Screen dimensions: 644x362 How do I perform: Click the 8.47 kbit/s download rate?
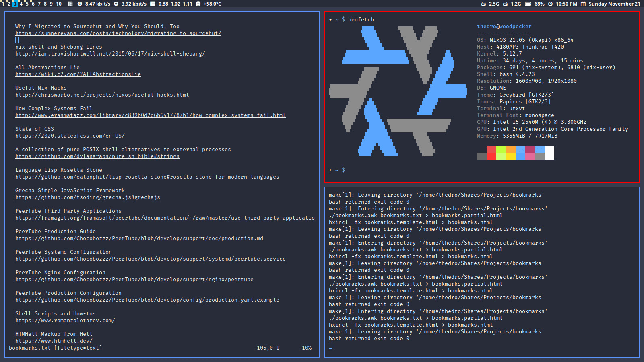pos(98,4)
